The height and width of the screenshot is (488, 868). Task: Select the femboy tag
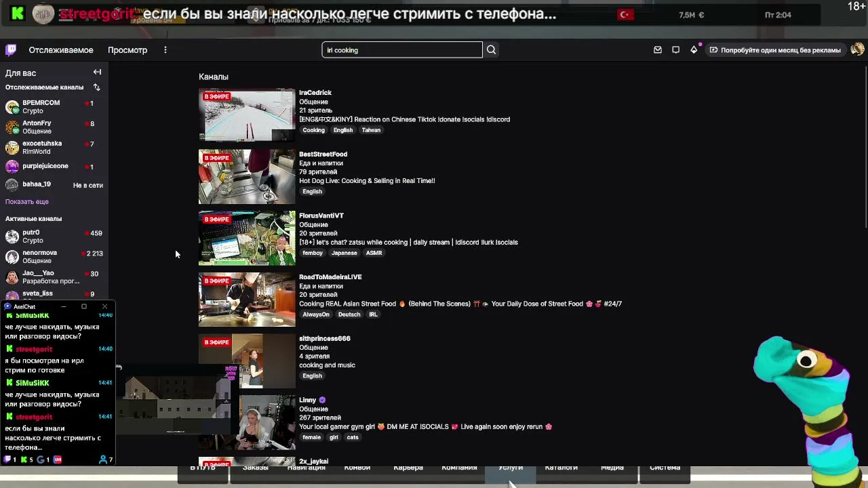[x=313, y=253]
